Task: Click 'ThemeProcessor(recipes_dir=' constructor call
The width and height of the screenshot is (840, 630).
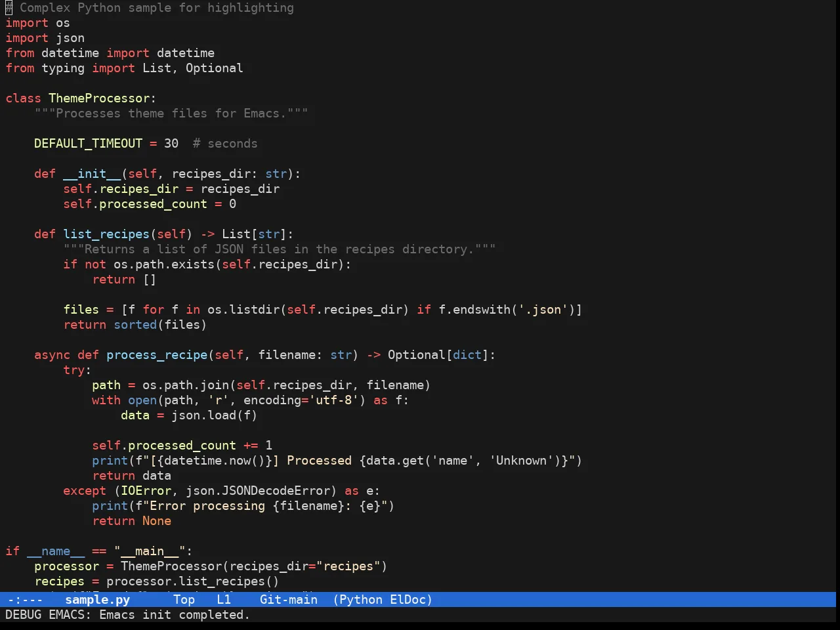Action: tap(218, 566)
